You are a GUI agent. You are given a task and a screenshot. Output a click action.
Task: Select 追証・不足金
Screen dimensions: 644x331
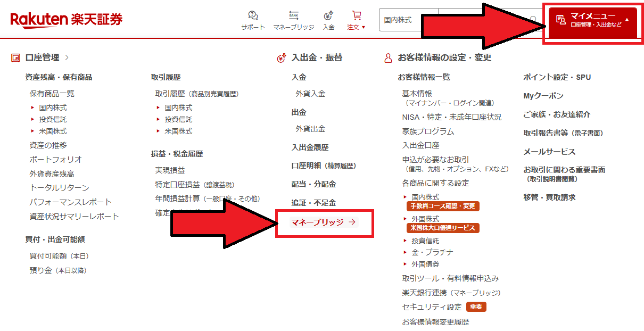(x=313, y=203)
